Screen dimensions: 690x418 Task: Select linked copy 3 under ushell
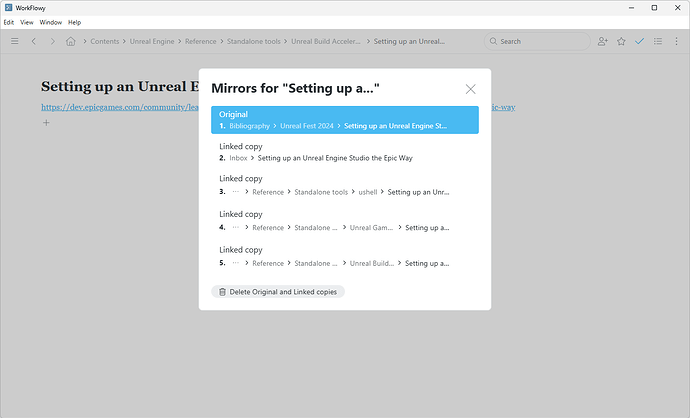coord(344,185)
